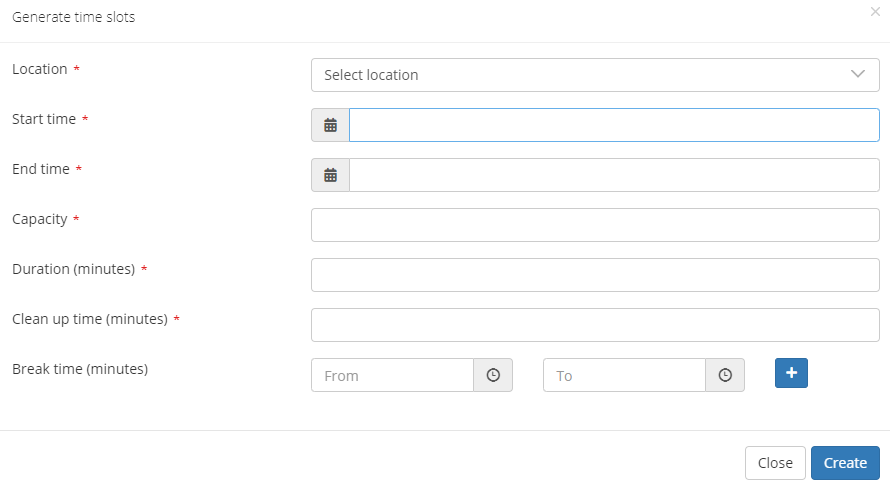This screenshot has width=890, height=492.
Task: Click the Duration (minutes) input field
Action: (595, 275)
